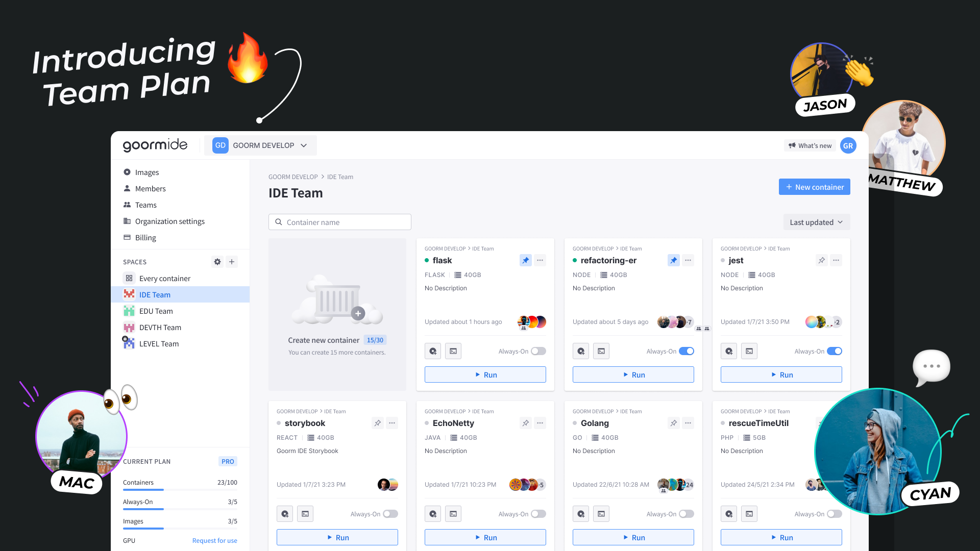The image size is (980, 551).
Task: Open Images in sidebar
Action: (x=180, y=172)
